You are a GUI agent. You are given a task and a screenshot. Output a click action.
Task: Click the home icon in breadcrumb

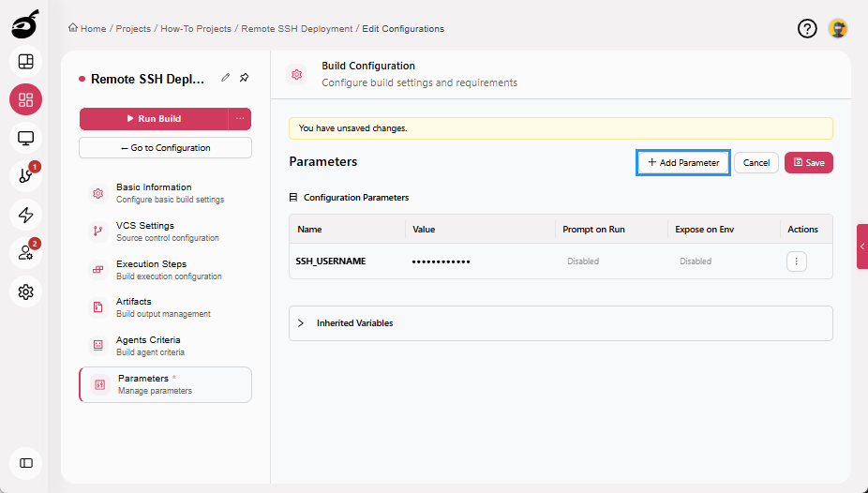[x=72, y=28]
